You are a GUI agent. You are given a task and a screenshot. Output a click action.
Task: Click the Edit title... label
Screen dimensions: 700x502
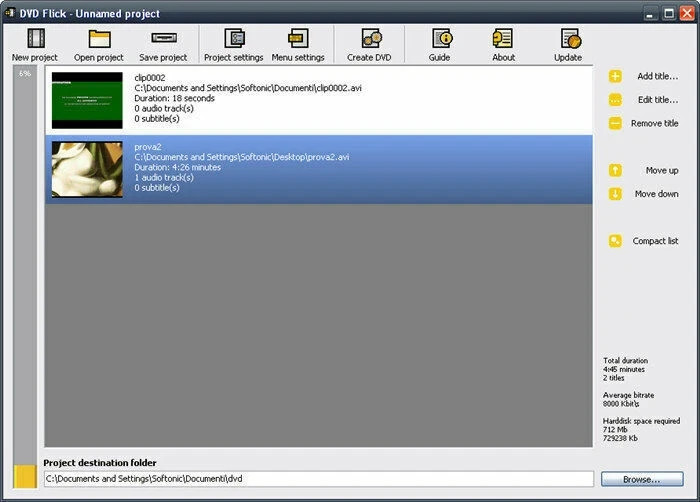coord(658,100)
